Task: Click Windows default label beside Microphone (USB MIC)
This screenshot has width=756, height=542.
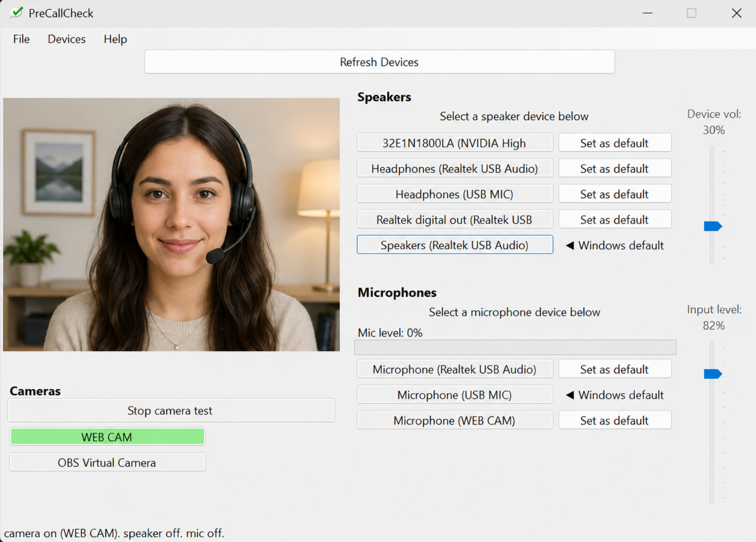Action: [x=615, y=395]
